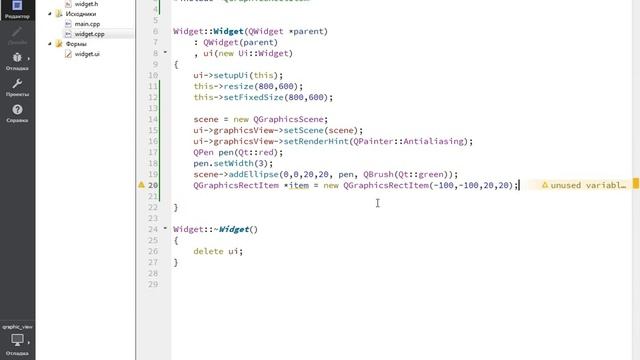Place cursor on 'setupUi' in line 10
The width and height of the screenshot is (640, 360).
[231, 75]
